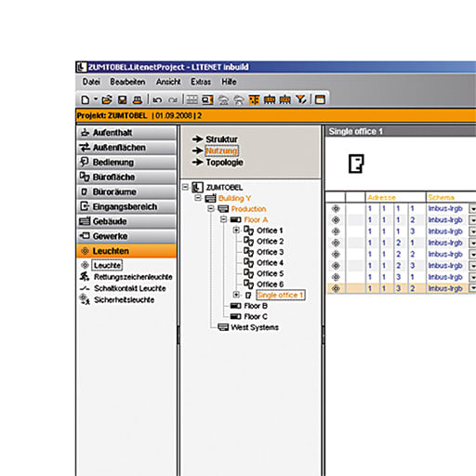Screen dimensions: 476x476
Task: Open the Extras menu
Action: click(201, 82)
